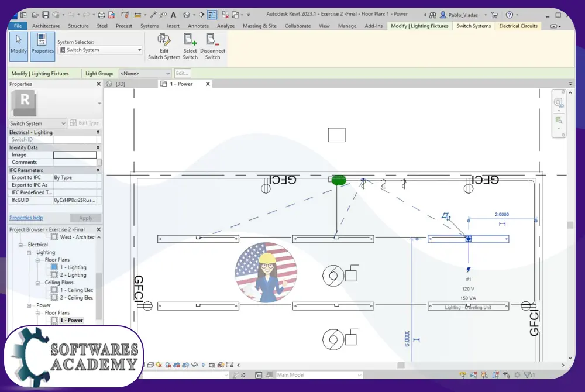Click Close Inactive Views icon
This screenshot has height=392, width=585.
pyautogui.click(x=225, y=15)
